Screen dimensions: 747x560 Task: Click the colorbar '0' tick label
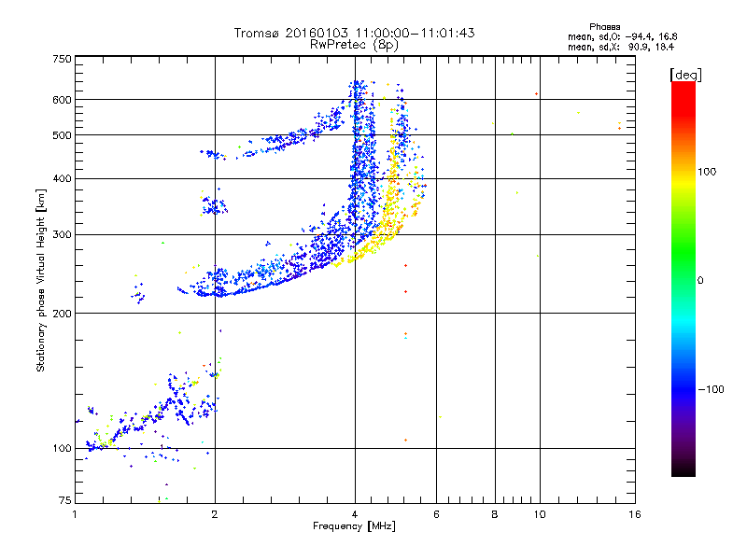click(699, 281)
